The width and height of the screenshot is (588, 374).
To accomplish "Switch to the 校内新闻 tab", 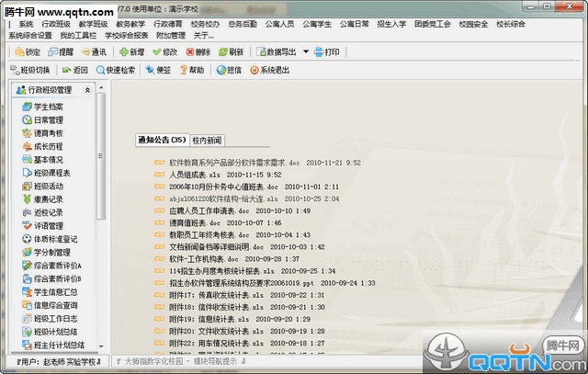I will pos(207,140).
